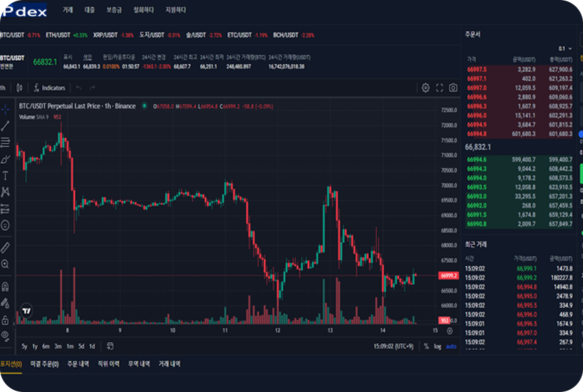Open the Indicators menu

click(x=50, y=88)
